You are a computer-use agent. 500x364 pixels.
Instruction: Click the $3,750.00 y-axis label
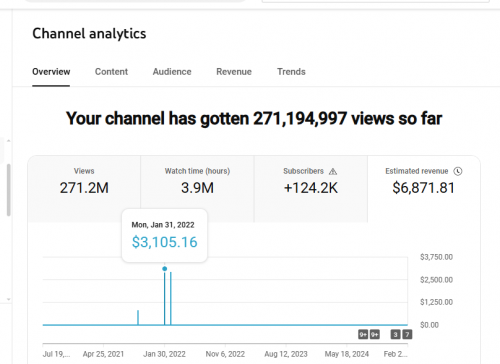point(436,257)
